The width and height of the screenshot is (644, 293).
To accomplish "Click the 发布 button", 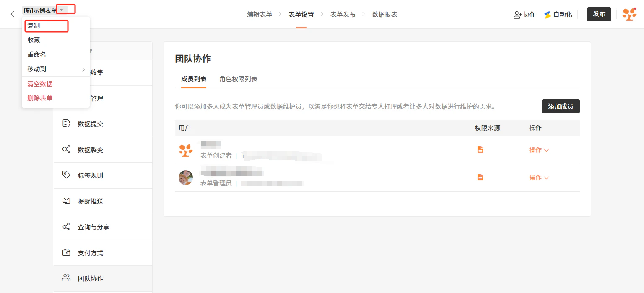I will pyautogui.click(x=599, y=14).
